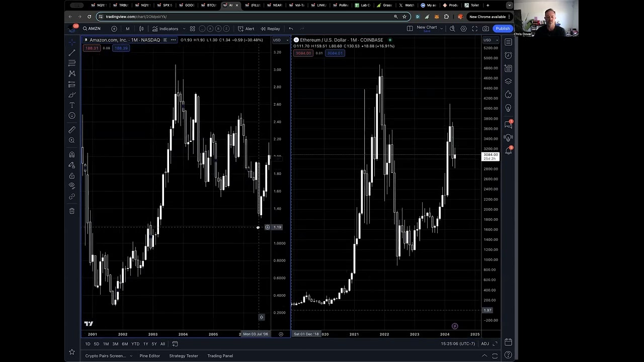Toggle lock all drawings
Image resolution: width=644 pixels, height=362 pixels.
[72, 175]
